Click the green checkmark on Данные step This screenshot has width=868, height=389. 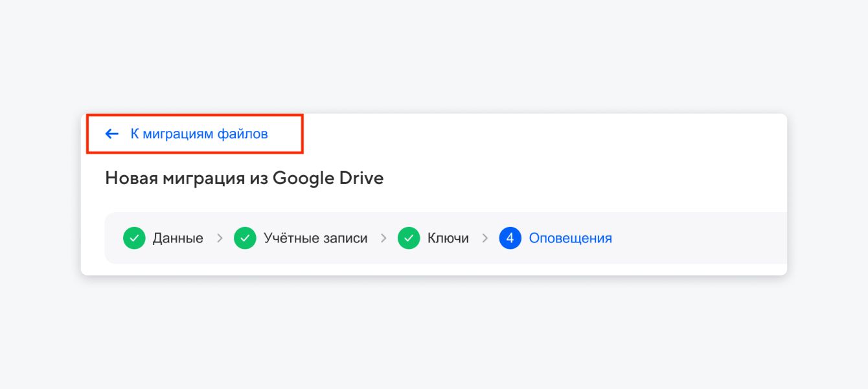pos(133,238)
